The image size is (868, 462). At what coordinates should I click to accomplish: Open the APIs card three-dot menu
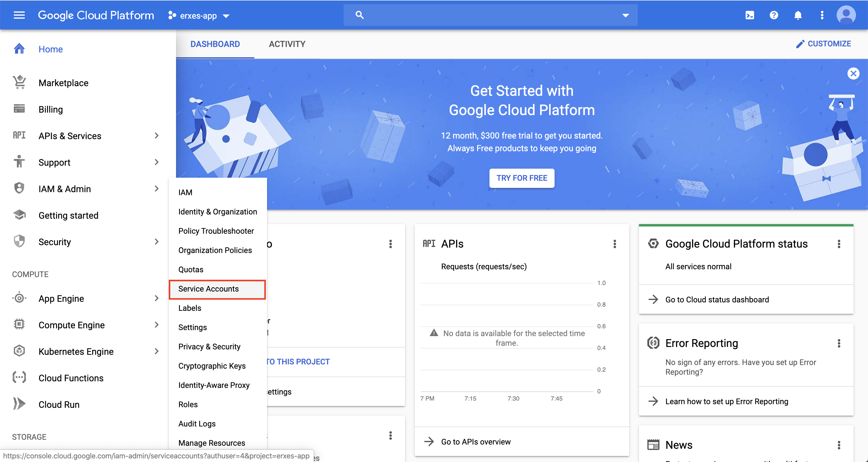(615, 244)
